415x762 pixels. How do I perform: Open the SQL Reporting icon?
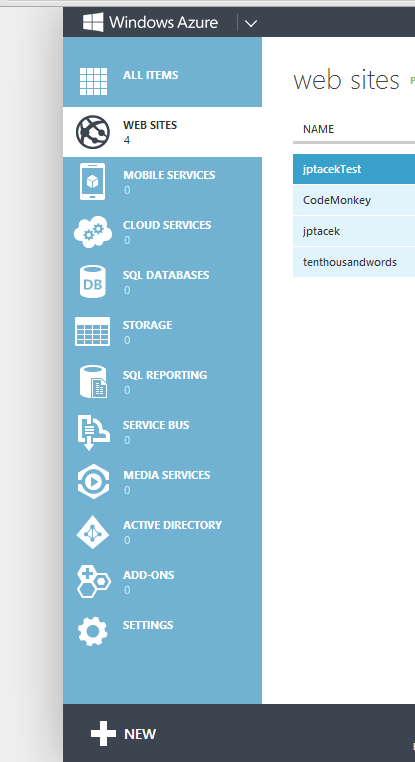click(x=93, y=381)
